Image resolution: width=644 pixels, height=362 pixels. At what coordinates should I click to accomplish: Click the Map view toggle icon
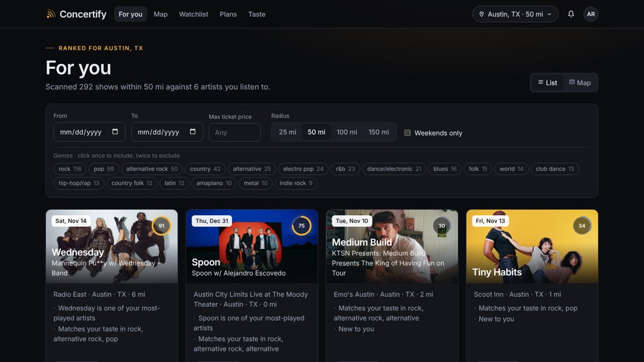pos(572,82)
